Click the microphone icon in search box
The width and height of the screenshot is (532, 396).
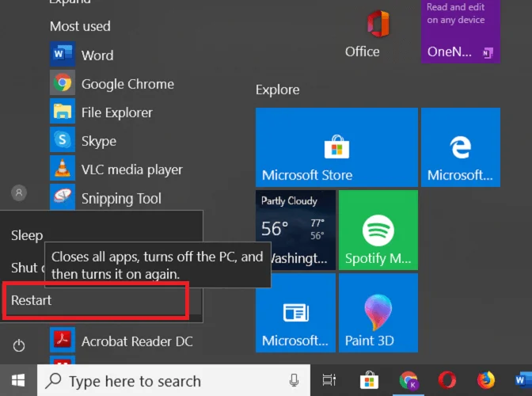coord(294,380)
